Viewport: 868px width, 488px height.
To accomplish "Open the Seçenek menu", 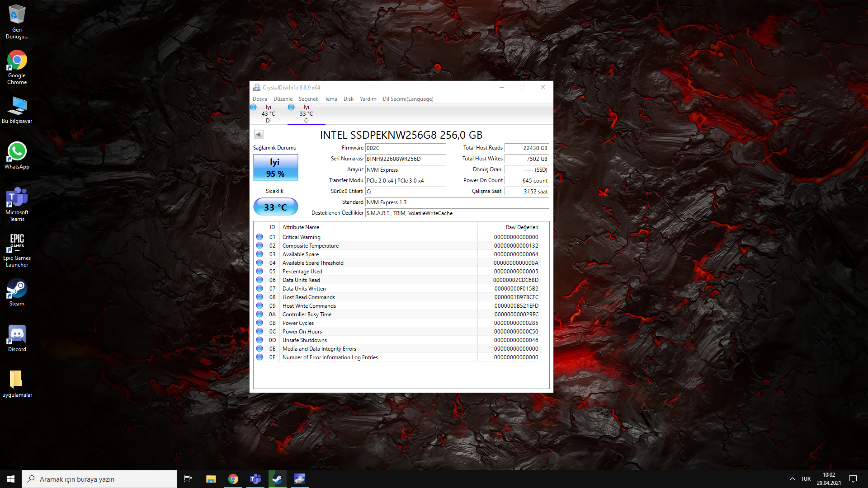I will coord(308,99).
